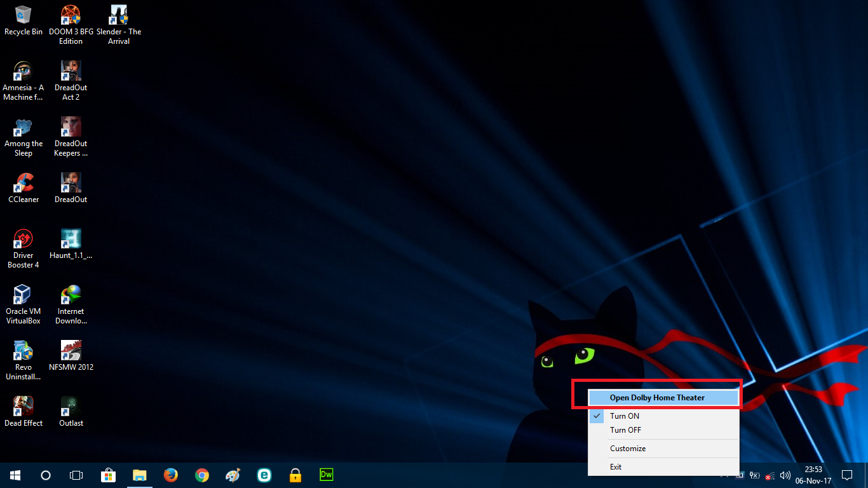Select the plain DreadOut shortcut
The image size is (868, 488).
point(71,188)
